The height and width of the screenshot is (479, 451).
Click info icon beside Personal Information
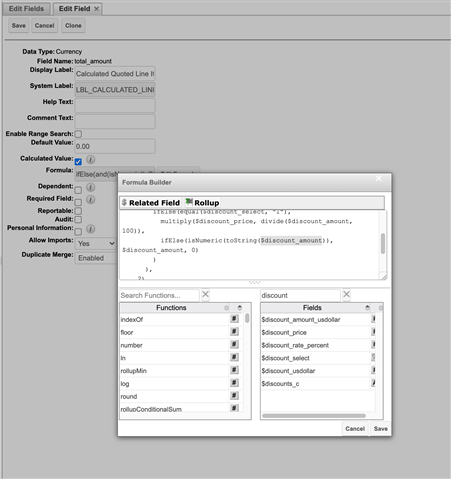pos(91,229)
